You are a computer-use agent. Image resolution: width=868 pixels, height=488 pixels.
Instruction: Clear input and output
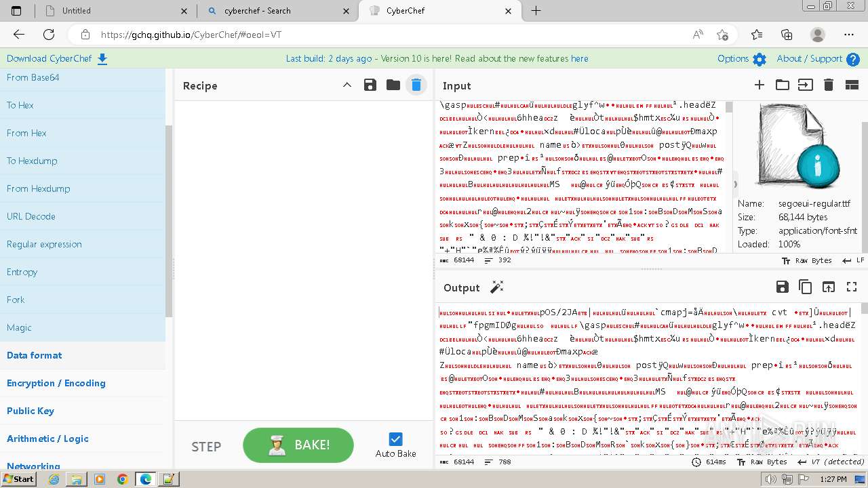(828, 85)
